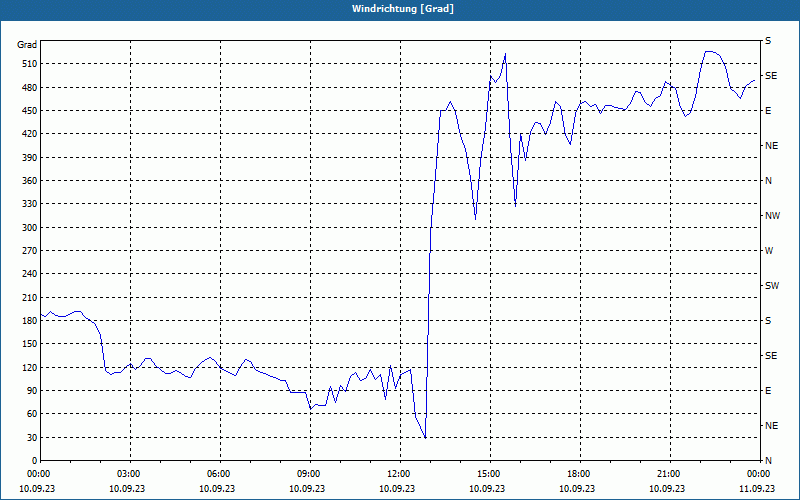This screenshot has height=500, width=800.
Task: Click the 06:00 time label
Action: (220, 474)
